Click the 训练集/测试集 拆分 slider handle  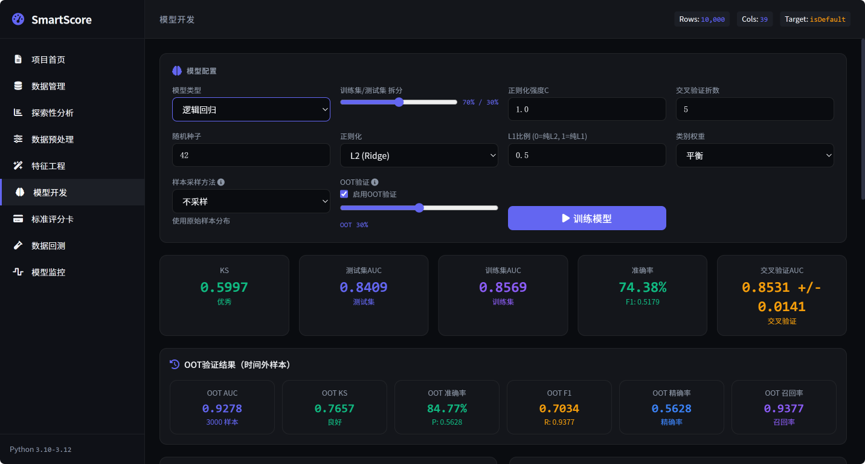pyautogui.click(x=399, y=102)
